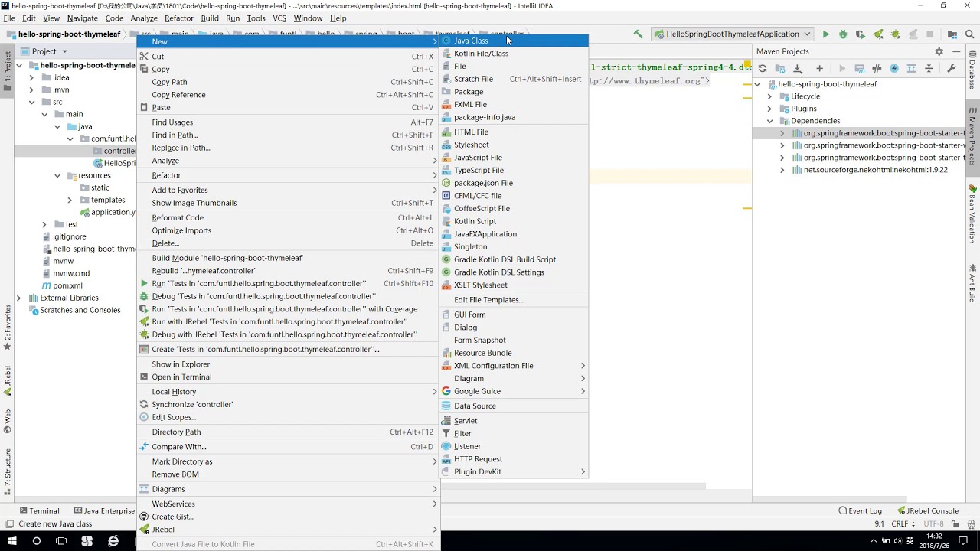Collapse all in Maven Projects toolbar
The width and height of the screenshot is (980, 551).
929,68
